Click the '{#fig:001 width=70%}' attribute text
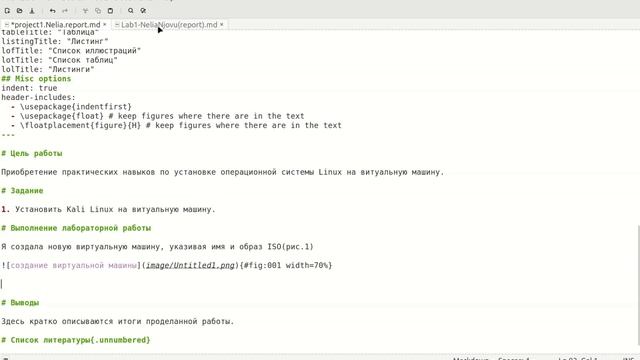 click(x=286, y=265)
